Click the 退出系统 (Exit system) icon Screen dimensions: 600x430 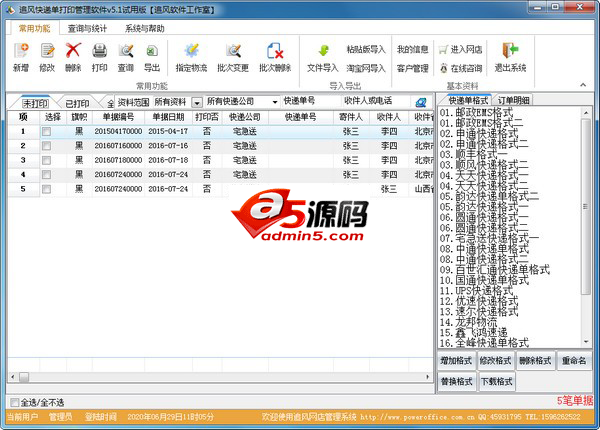(x=510, y=55)
